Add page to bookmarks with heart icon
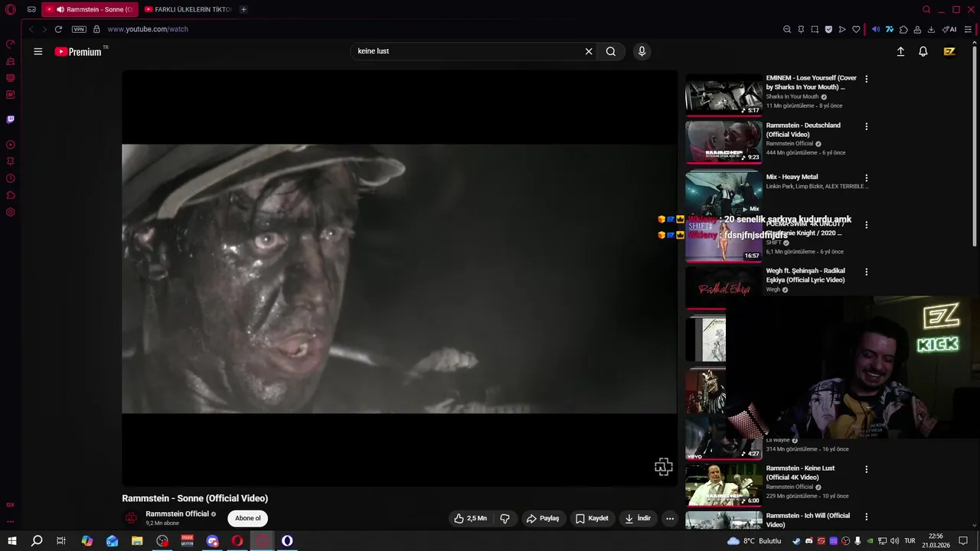Viewport: 980px width, 551px height. [x=856, y=29]
